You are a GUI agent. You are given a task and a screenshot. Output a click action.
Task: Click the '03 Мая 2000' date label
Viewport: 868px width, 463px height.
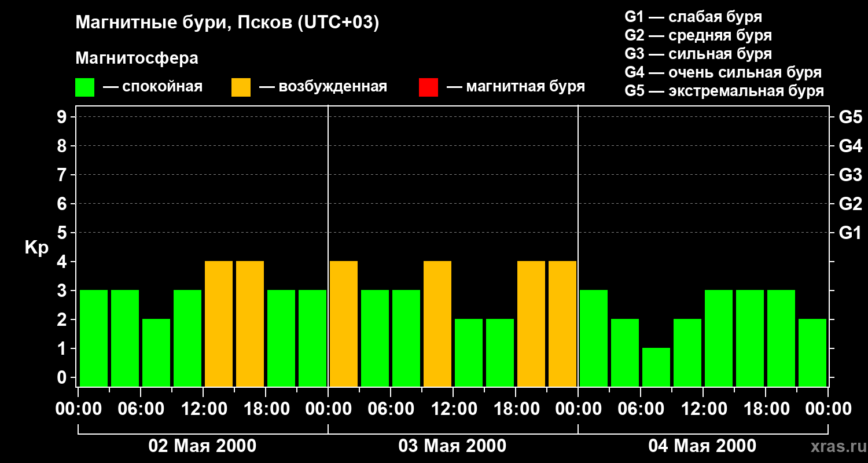coord(453,446)
